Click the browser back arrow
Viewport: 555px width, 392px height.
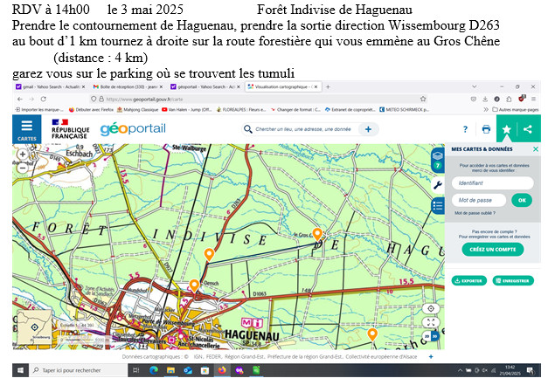(20, 100)
